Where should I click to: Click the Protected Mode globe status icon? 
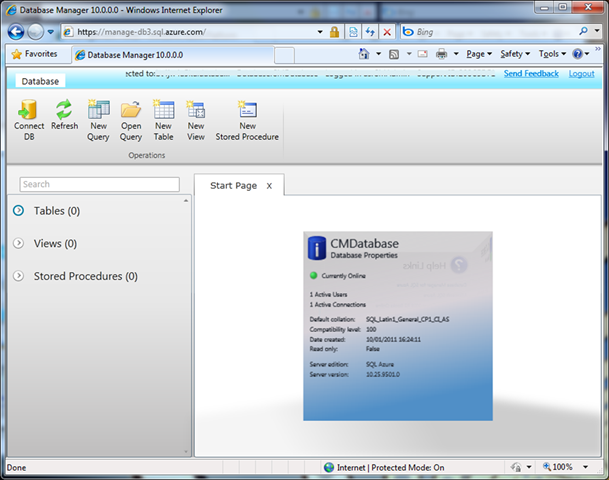(x=329, y=467)
